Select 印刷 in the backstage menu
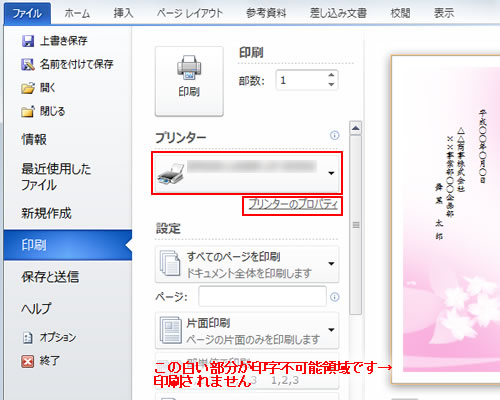Viewport: 500px width, 400px height. coord(68,245)
